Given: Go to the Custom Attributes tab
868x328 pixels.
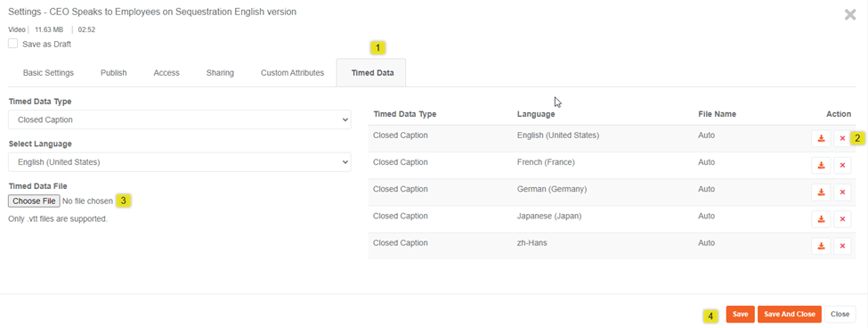Looking at the screenshot, I should (x=292, y=72).
